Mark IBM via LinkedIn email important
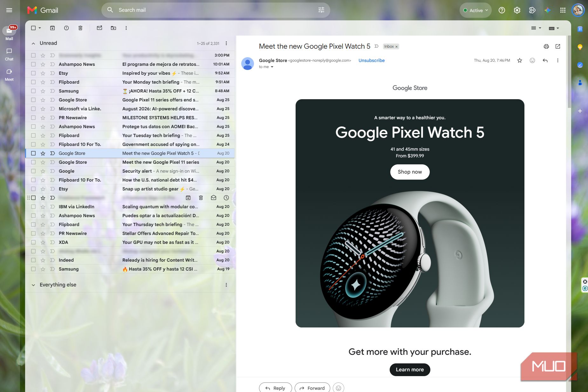 pos(52,207)
